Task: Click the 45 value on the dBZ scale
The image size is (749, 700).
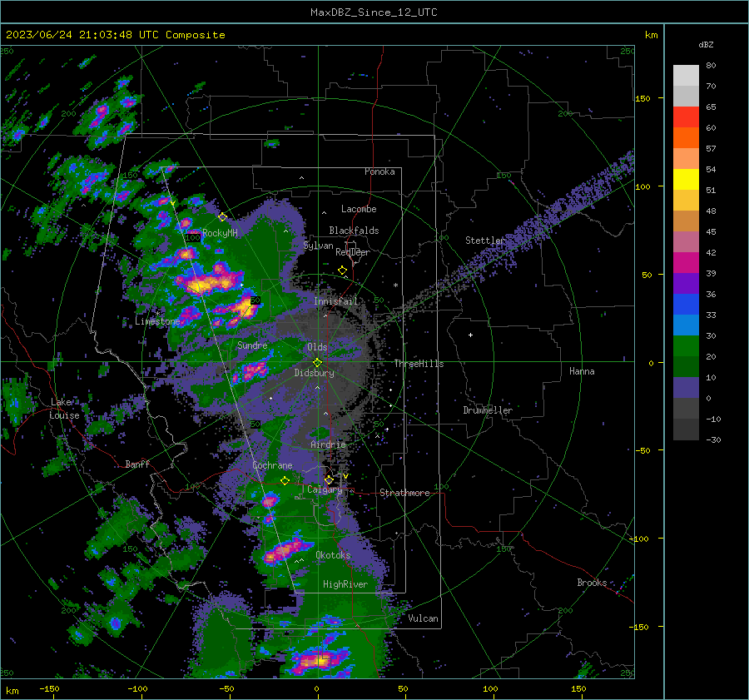Action: [711, 231]
